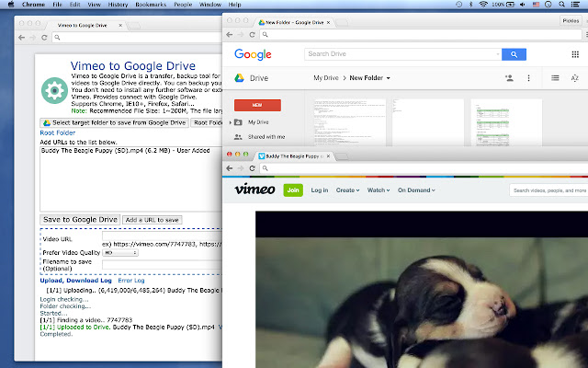588x368 pixels.
Task: Click back arrow in Vimeo to Google Drive window
Action: (x=21, y=38)
